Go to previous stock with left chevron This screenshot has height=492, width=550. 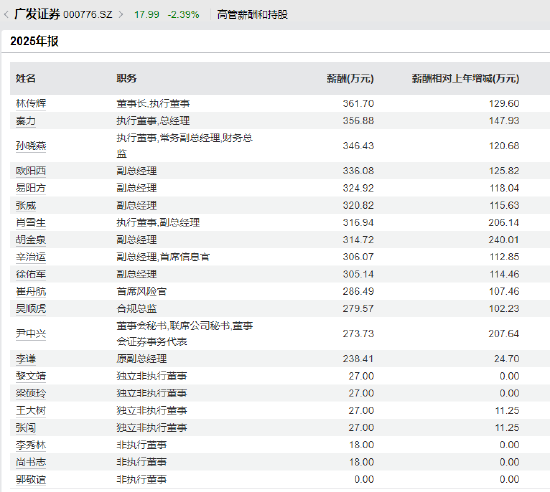coord(6,15)
